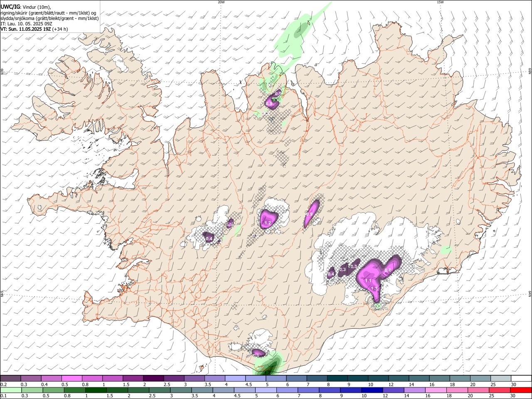
Task: Select the light green 0.3 rain-scale swatch
Action: pos(32,390)
